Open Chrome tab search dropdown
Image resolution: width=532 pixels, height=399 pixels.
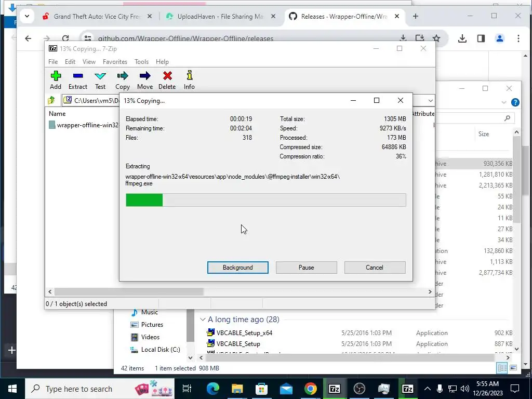[27, 16]
